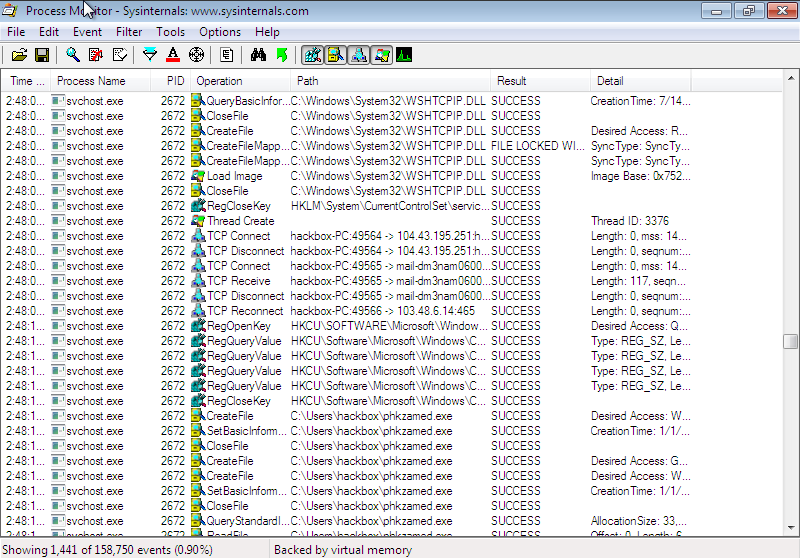800x558 pixels.
Task: Click the RegOpenKey registry icon
Action: point(198,326)
